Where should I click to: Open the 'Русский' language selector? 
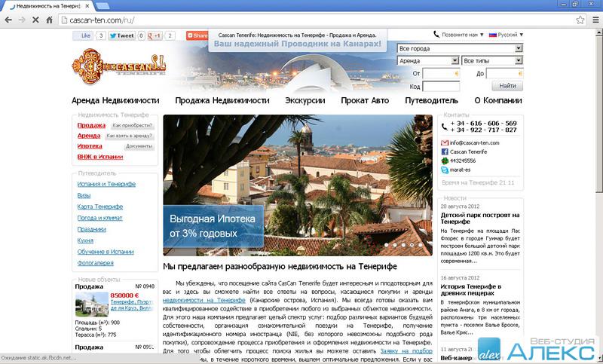[x=507, y=35]
